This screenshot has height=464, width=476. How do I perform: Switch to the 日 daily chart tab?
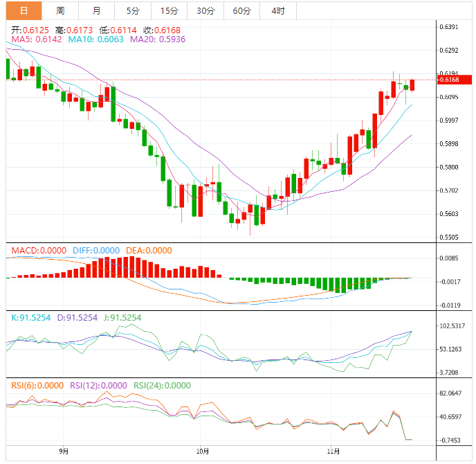click(x=24, y=10)
